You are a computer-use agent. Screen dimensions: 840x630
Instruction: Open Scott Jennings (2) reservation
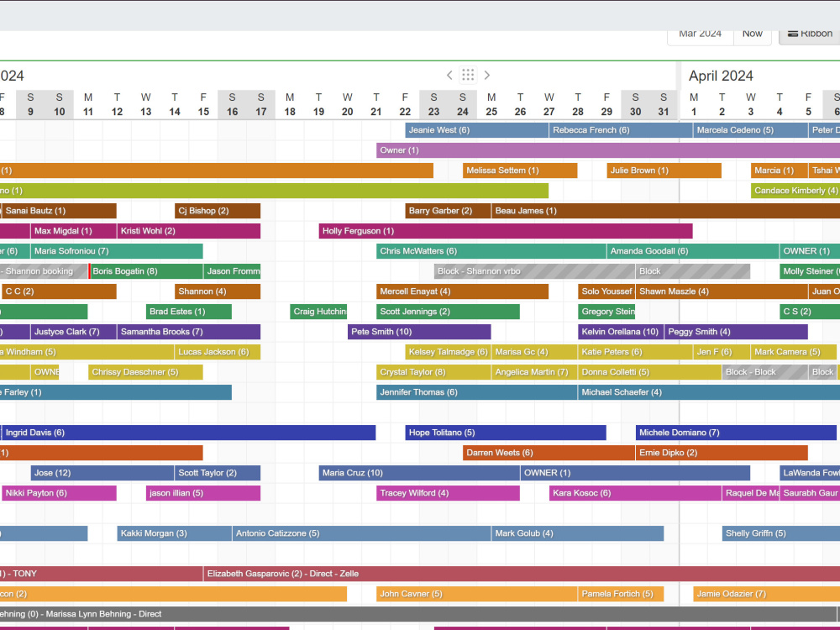[x=448, y=312]
